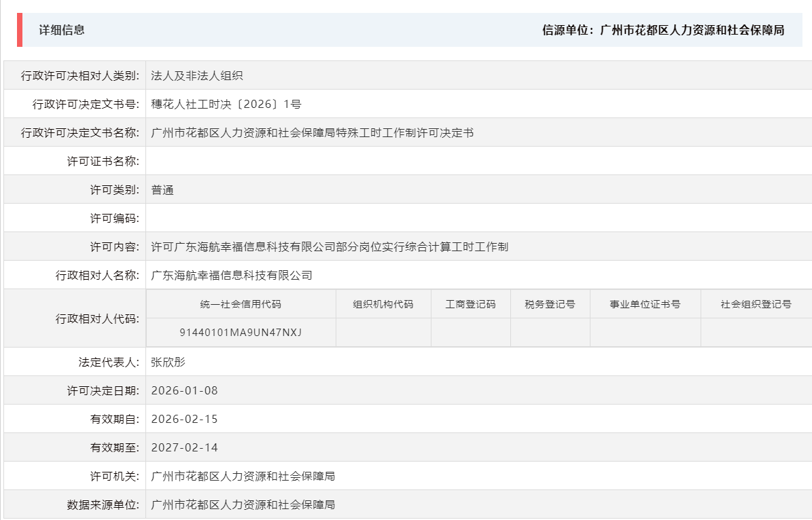Click the 统一社会信用代码 column header
This screenshot has width=812, height=520.
[243, 303]
